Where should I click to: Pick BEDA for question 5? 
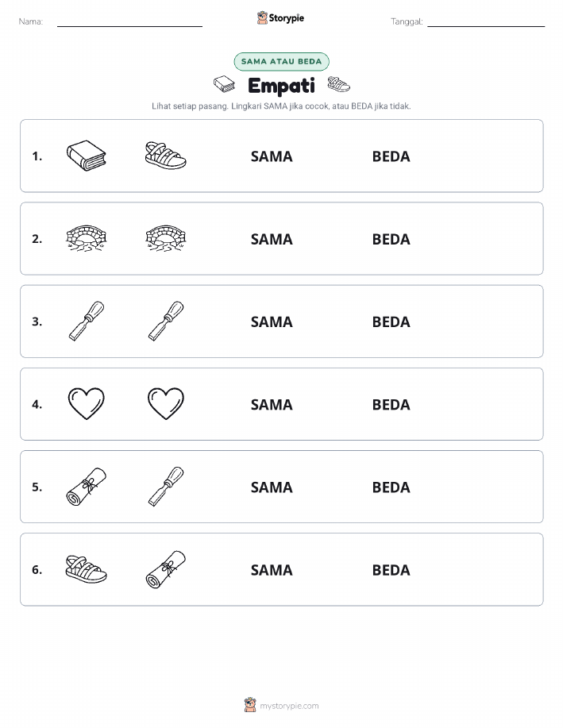click(x=391, y=487)
